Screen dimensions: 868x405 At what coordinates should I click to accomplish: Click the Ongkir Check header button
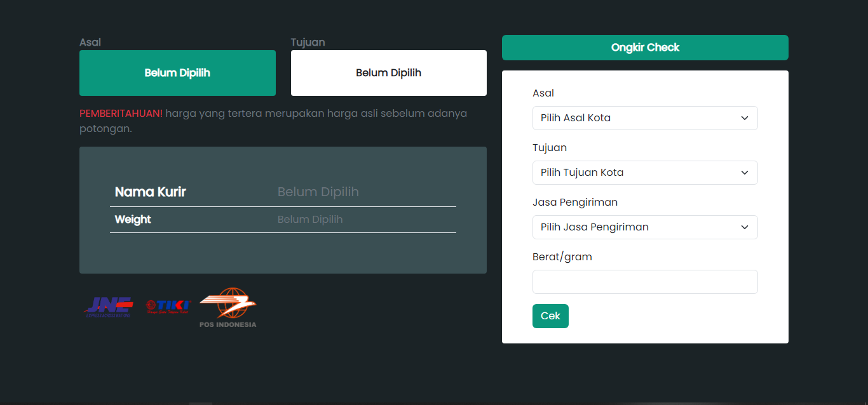click(645, 48)
